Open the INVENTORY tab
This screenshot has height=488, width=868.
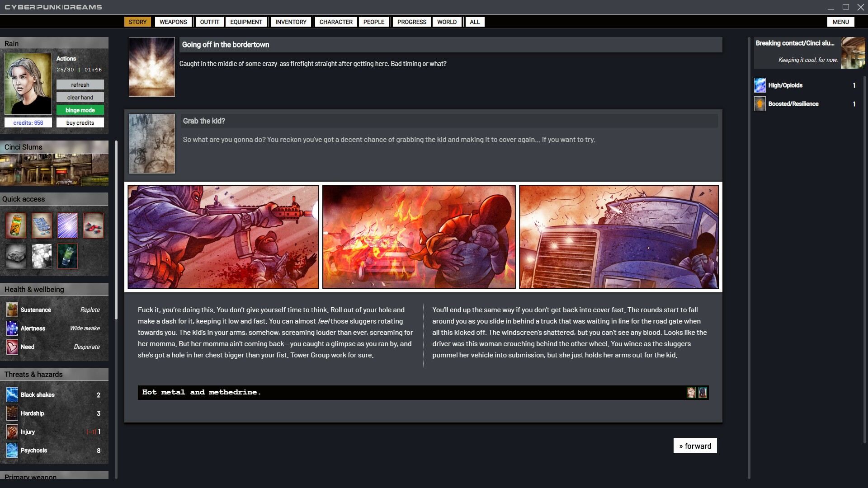(291, 22)
